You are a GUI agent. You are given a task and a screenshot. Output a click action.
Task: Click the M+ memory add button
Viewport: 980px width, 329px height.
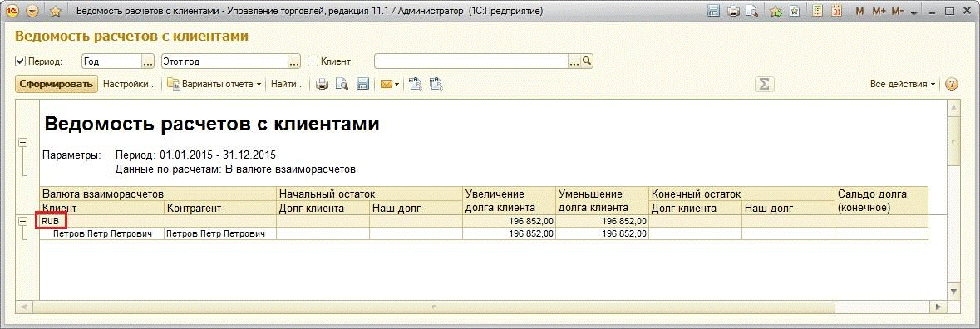tap(879, 12)
